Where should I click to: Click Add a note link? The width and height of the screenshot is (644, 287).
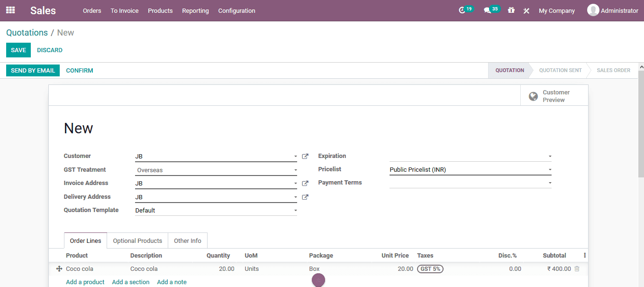tap(172, 282)
